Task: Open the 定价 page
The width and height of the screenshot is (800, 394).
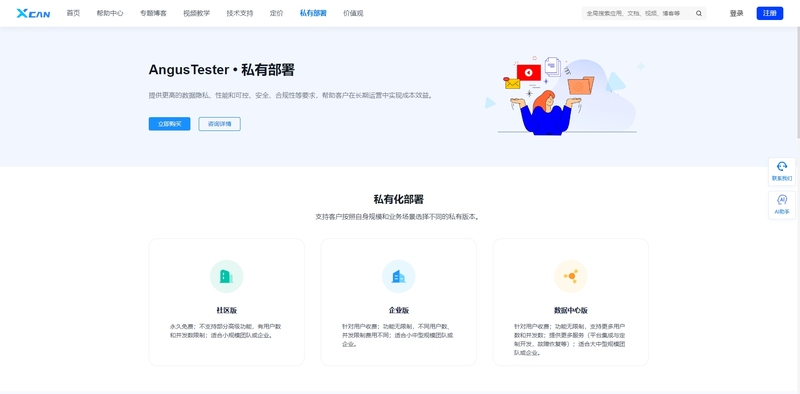Action: click(277, 13)
